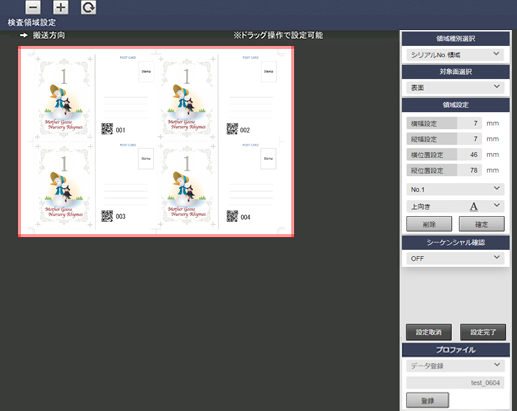Image resolution: width=517 pixels, height=411 pixels.
Task: Click the serial number 004 text
Action: [x=245, y=217]
